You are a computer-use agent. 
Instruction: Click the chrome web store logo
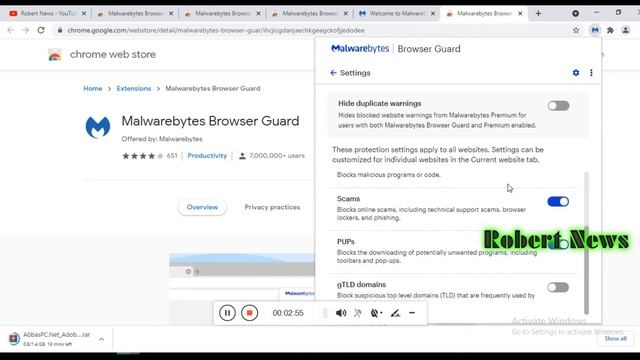point(55,54)
